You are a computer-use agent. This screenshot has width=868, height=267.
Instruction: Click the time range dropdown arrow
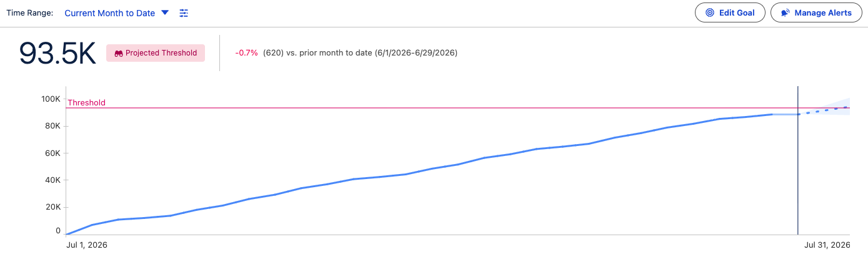(x=165, y=12)
